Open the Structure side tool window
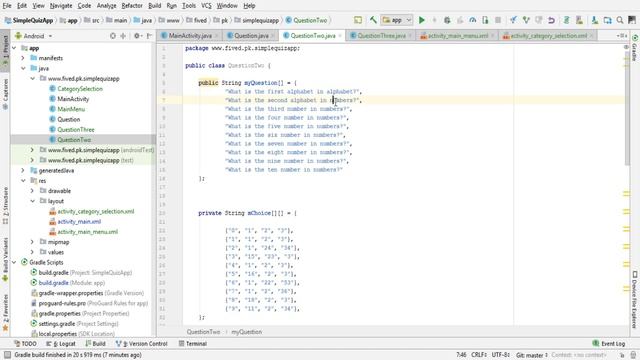640x360 pixels. [5, 205]
